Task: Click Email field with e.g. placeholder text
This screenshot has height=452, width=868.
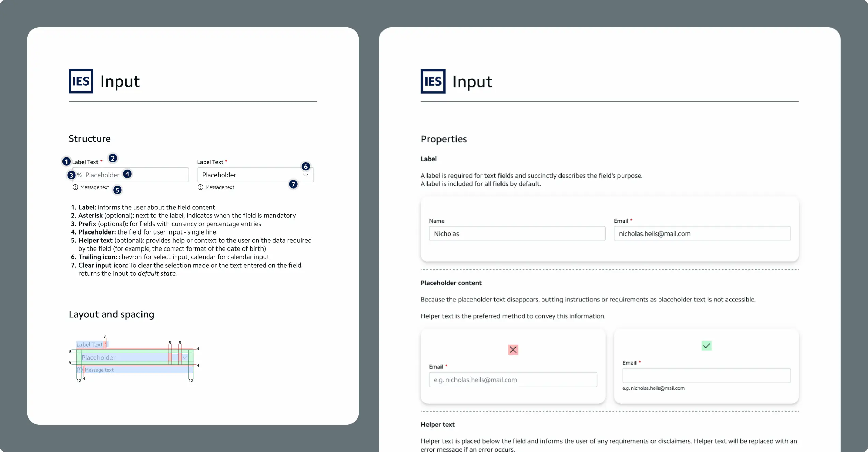Action: [x=513, y=380]
